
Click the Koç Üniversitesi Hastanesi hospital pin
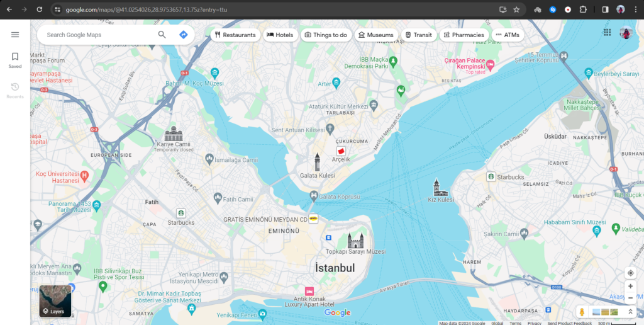[x=84, y=176]
